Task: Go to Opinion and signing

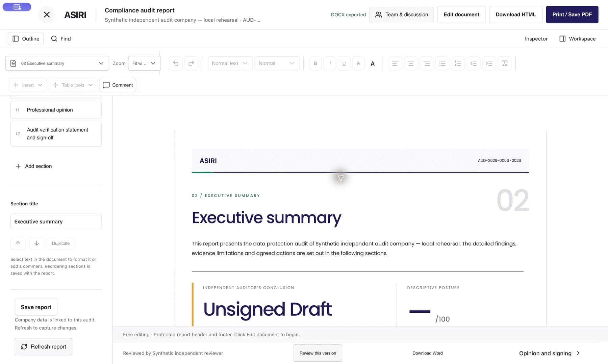Action: (x=549, y=353)
